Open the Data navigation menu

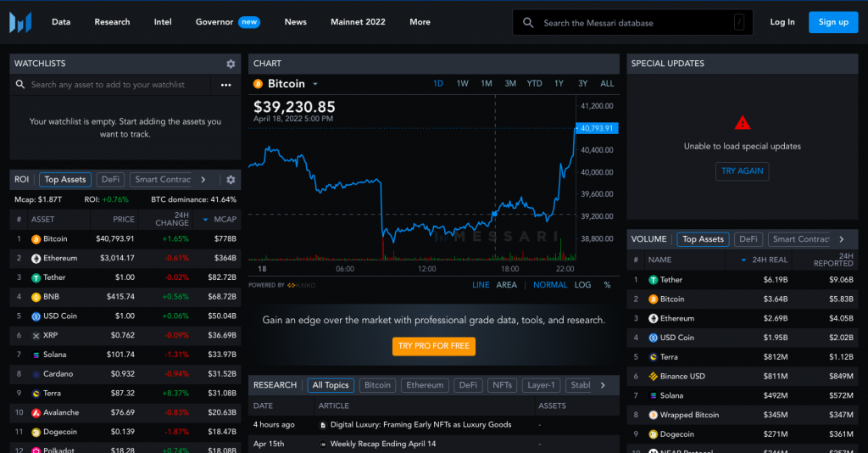pos(61,22)
